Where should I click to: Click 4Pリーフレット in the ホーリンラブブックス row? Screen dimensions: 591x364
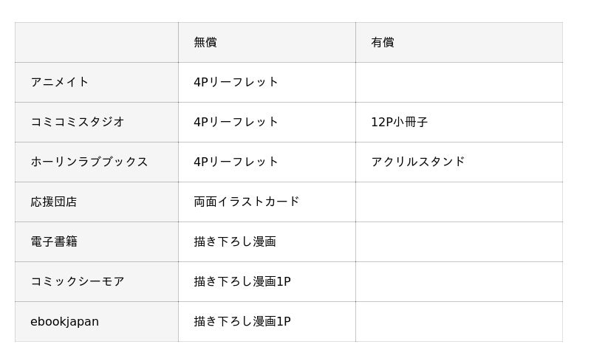(236, 162)
